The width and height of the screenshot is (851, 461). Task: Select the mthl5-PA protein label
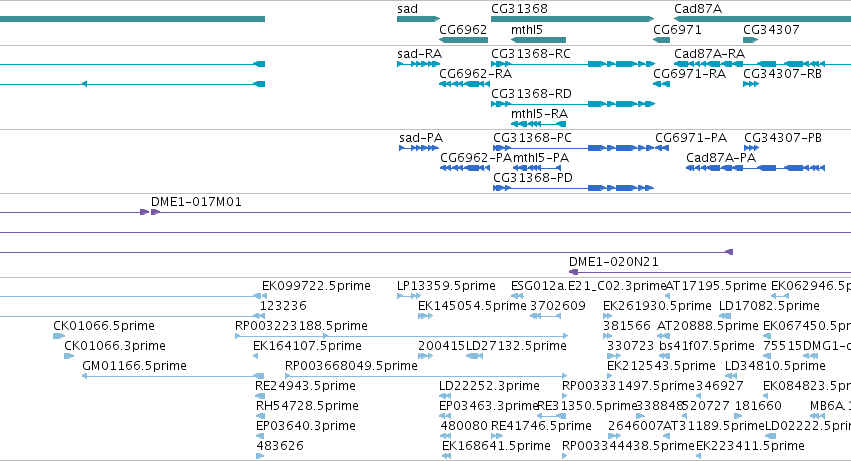pyautogui.click(x=541, y=157)
